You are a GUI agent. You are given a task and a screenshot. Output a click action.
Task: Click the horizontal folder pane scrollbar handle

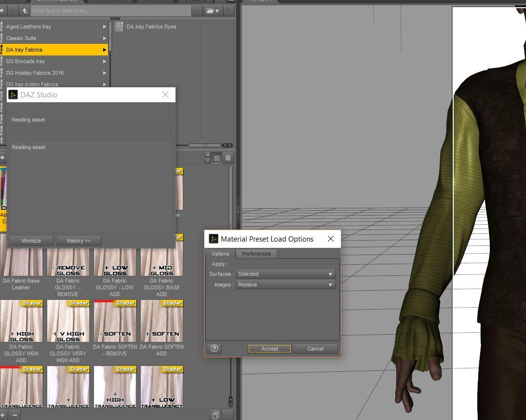204,145
